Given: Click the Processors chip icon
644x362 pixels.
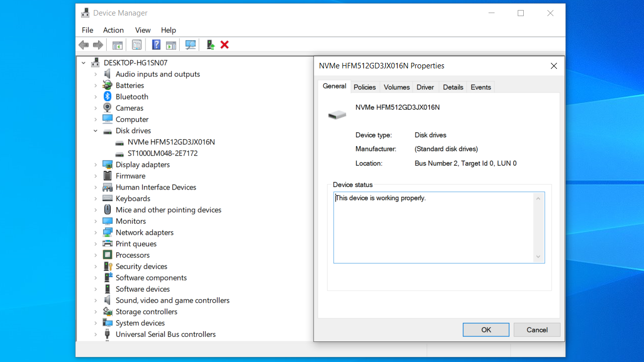Looking at the screenshot, I should (107, 255).
